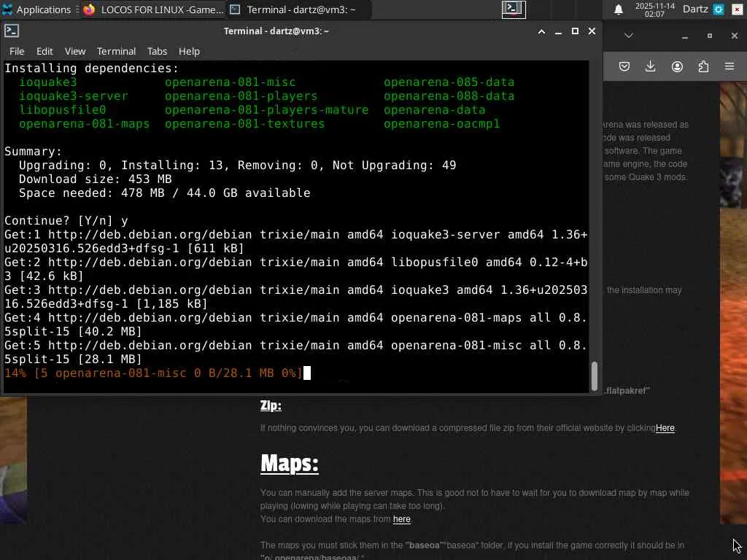Click the orange '14%' download progress line
The width and height of the screenshot is (747, 560).
click(x=153, y=373)
